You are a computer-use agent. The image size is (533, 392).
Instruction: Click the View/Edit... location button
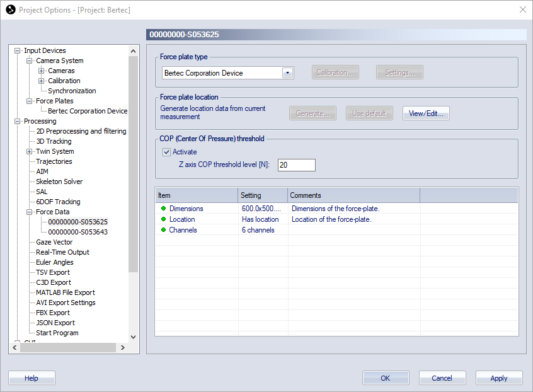(x=426, y=113)
